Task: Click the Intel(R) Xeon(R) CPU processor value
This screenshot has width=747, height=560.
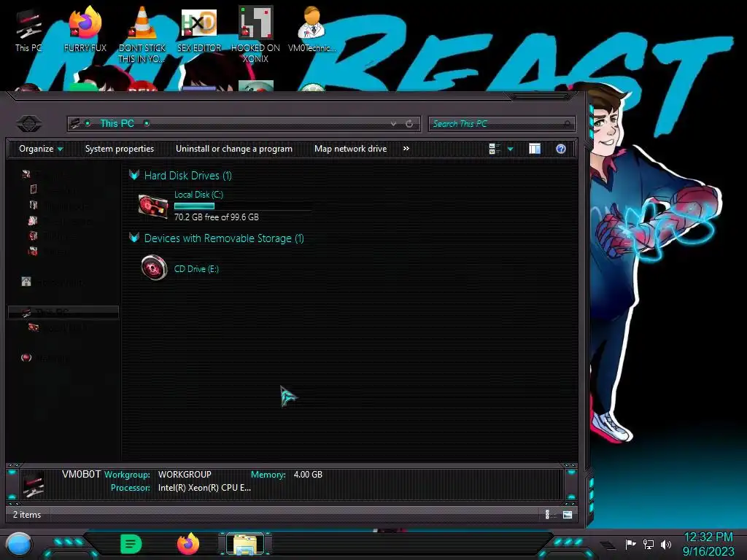Action: click(x=204, y=488)
